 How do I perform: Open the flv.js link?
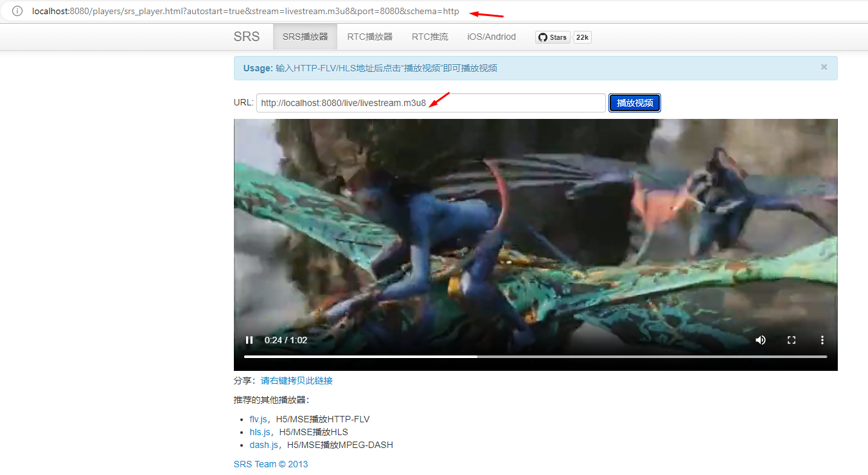click(258, 419)
